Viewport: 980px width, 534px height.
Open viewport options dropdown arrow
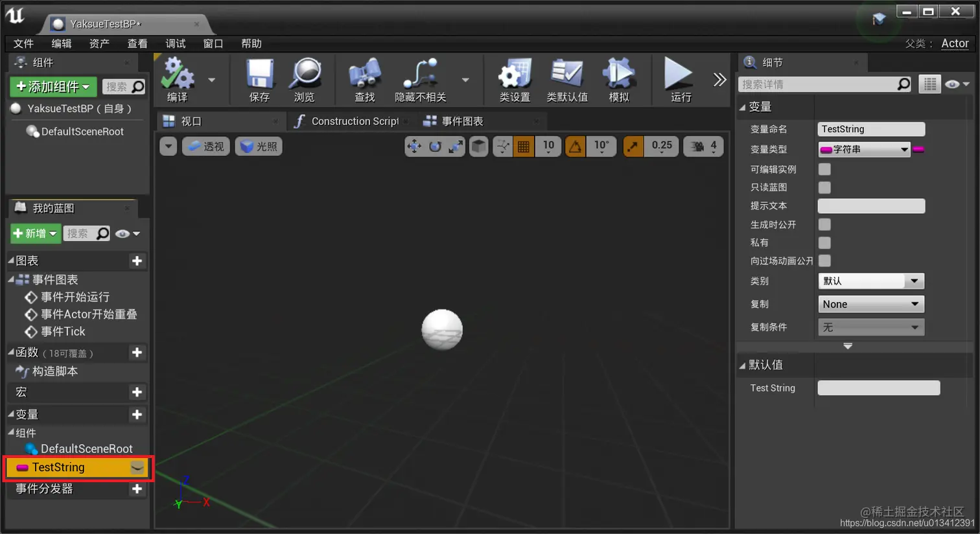(169, 146)
